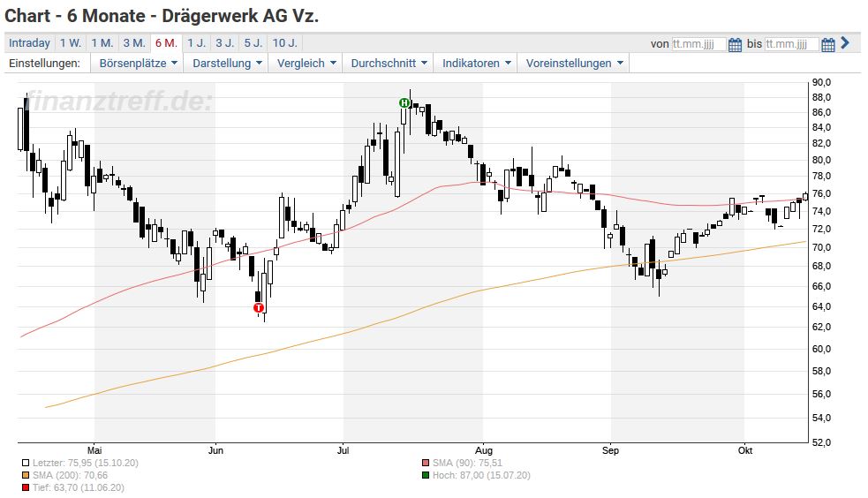Click legend text 'Tief: 63,70 (11.06.20)'
The height and width of the screenshot is (498, 868).
pyautogui.click(x=78, y=488)
